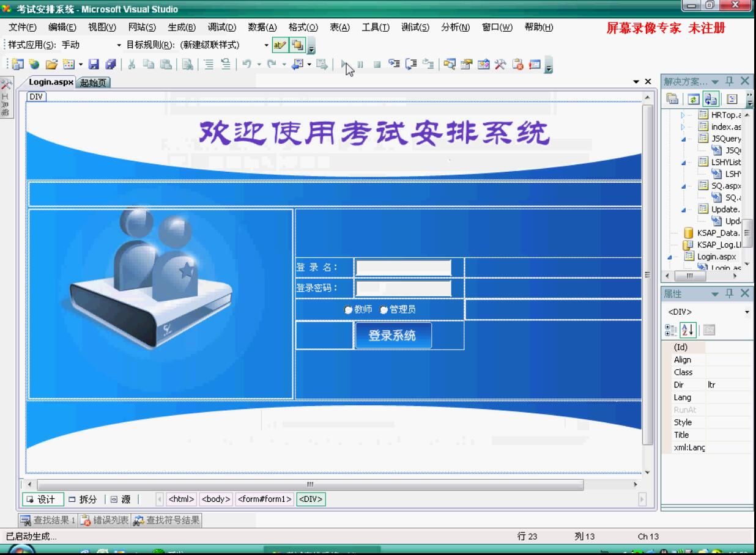Screen dimensions: 756x555
Task: Open the 目标规则 dropdown
Action: (x=267, y=45)
